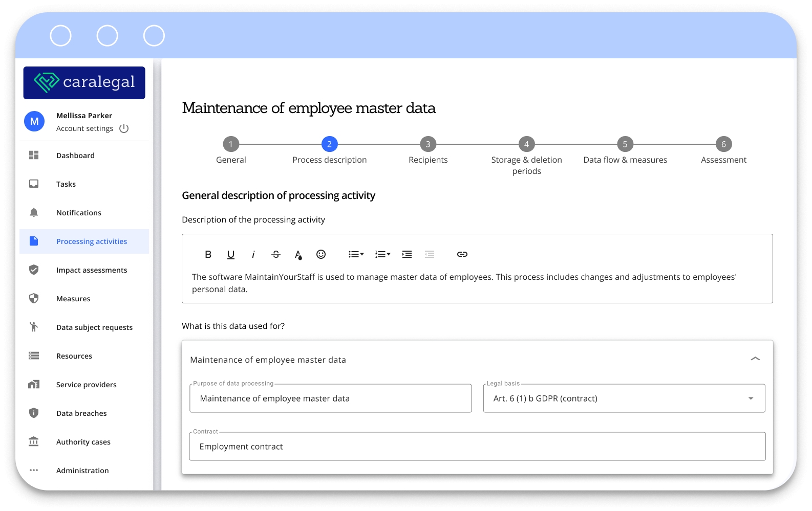This screenshot has width=812, height=511.
Task: Go to step 5 Data flow & measures
Action: pyautogui.click(x=625, y=144)
